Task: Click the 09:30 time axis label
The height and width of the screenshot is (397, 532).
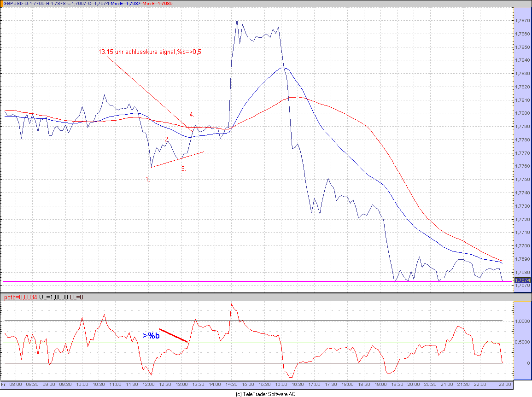Action: 65,385
